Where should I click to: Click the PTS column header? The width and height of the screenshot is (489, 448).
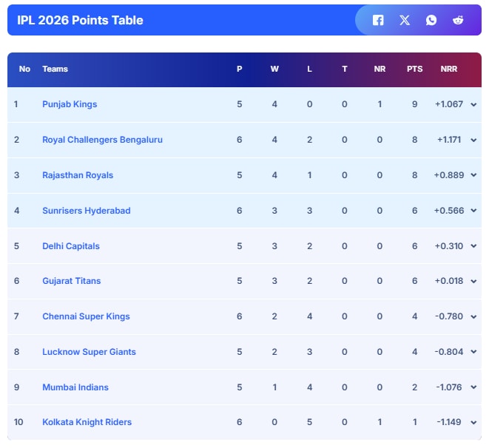[414, 69]
